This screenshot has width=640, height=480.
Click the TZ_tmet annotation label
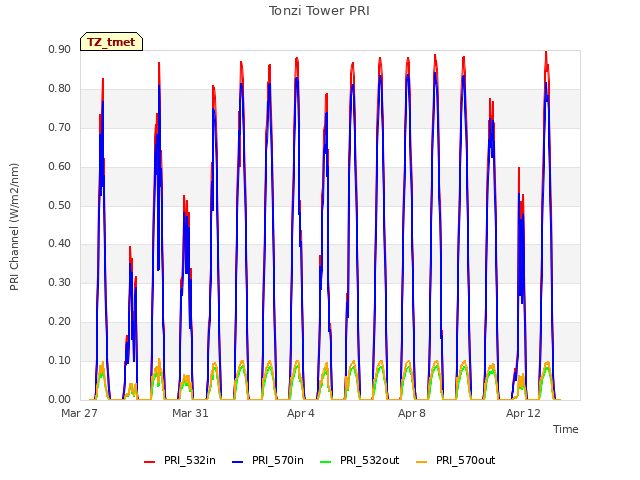[111, 42]
